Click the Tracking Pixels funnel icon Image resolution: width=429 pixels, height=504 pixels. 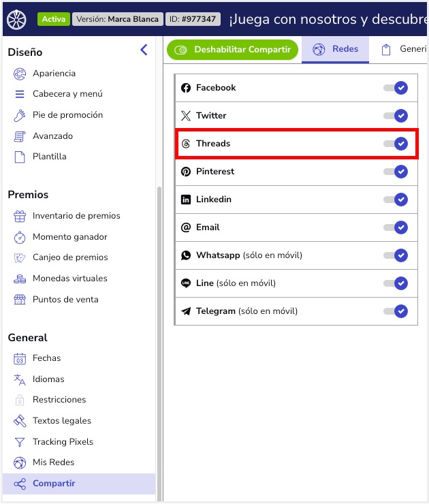pyautogui.click(x=20, y=442)
